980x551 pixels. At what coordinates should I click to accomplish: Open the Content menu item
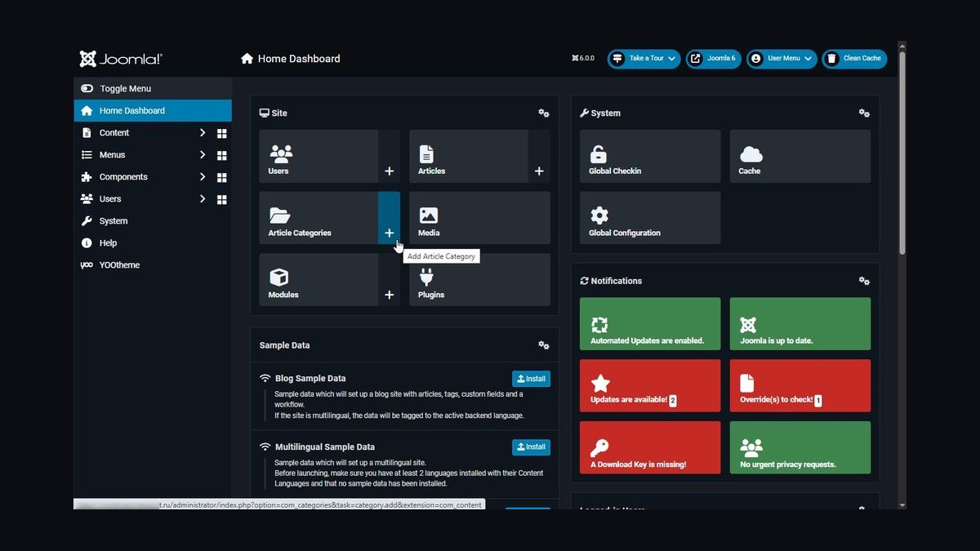coord(114,133)
